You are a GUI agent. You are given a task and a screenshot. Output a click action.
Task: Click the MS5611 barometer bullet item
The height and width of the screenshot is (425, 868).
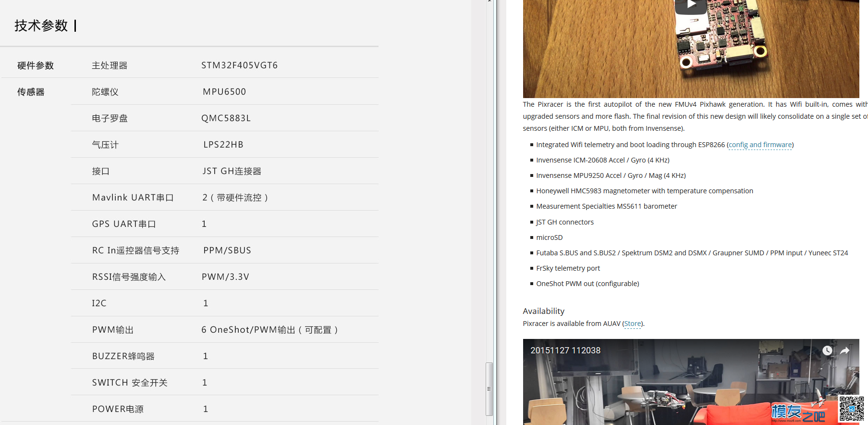coord(606,206)
